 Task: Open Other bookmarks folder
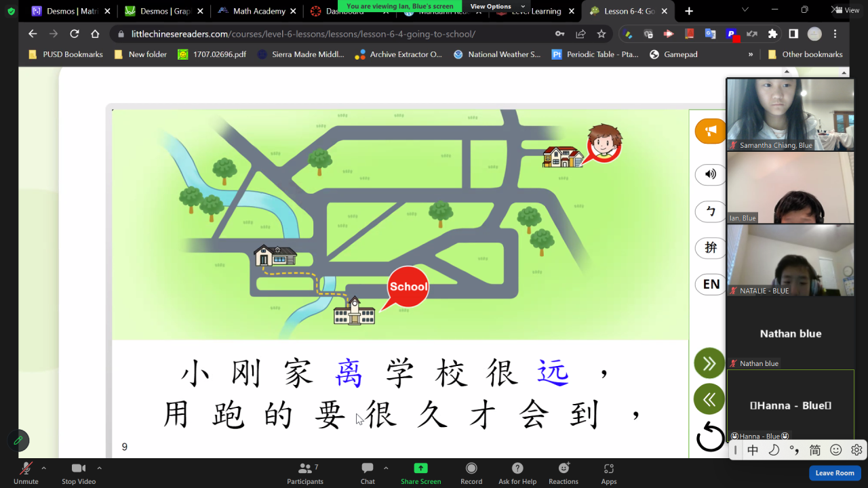[806, 54]
